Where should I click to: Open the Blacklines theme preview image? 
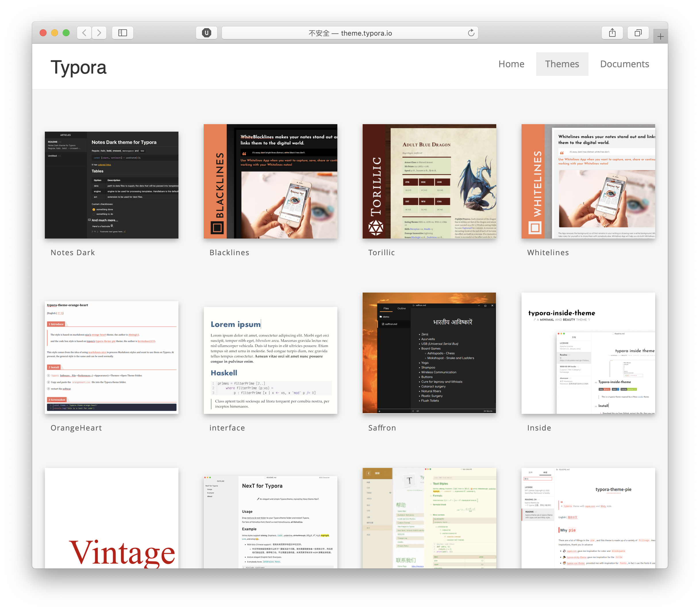[x=270, y=181]
